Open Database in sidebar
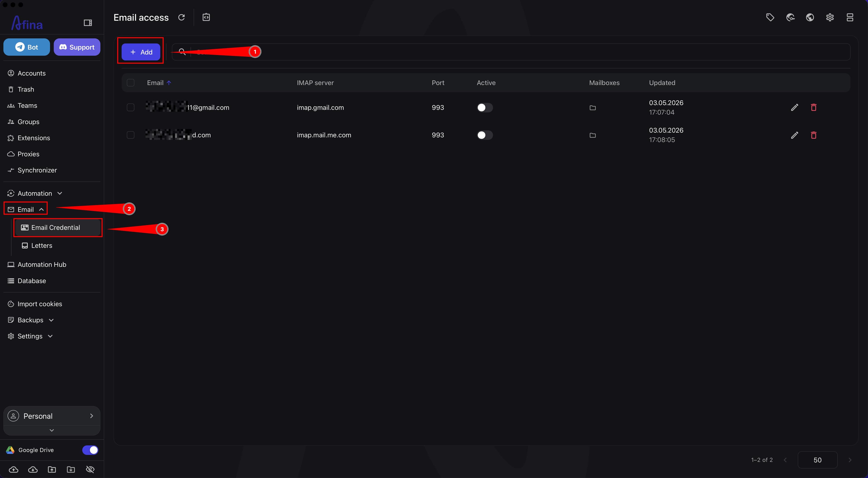This screenshot has height=478, width=868. [32, 281]
